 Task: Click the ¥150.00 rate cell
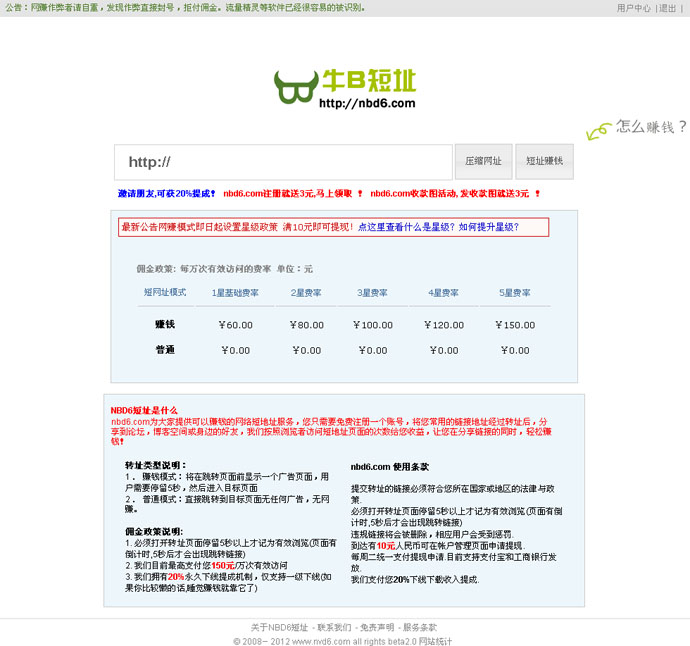[515, 325]
